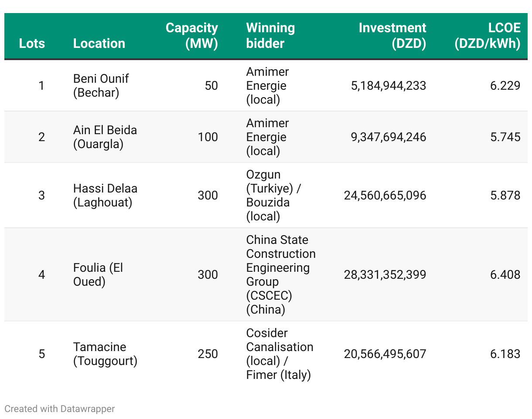Select the Beni Ounif (Bechar) cell
This screenshot has height=419, width=532.
tap(101, 86)
